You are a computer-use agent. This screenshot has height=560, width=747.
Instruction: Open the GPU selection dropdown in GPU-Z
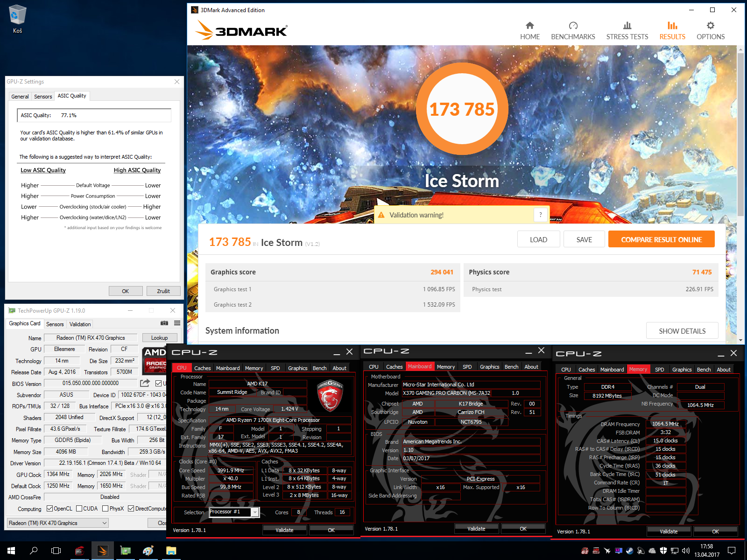point(58,523)
